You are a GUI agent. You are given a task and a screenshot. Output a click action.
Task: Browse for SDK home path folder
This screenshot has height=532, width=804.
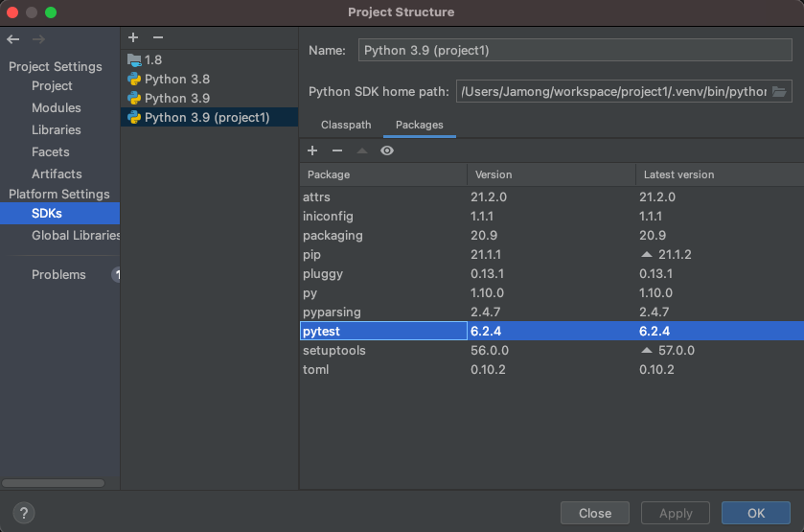(x=779, y=92)
